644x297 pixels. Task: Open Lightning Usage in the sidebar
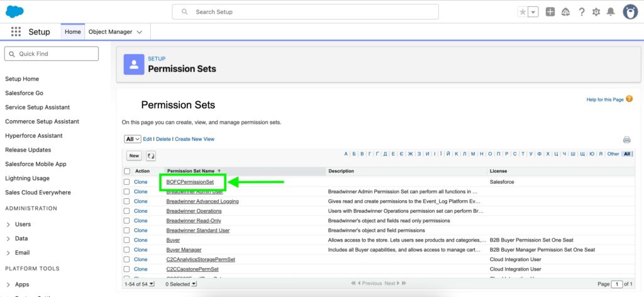pos(27,178)
